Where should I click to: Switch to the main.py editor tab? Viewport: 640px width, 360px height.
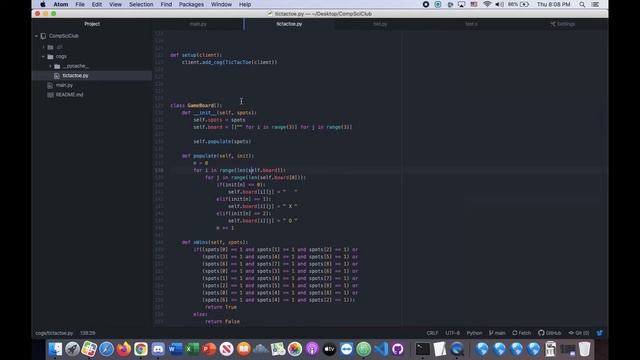point(198,24)
